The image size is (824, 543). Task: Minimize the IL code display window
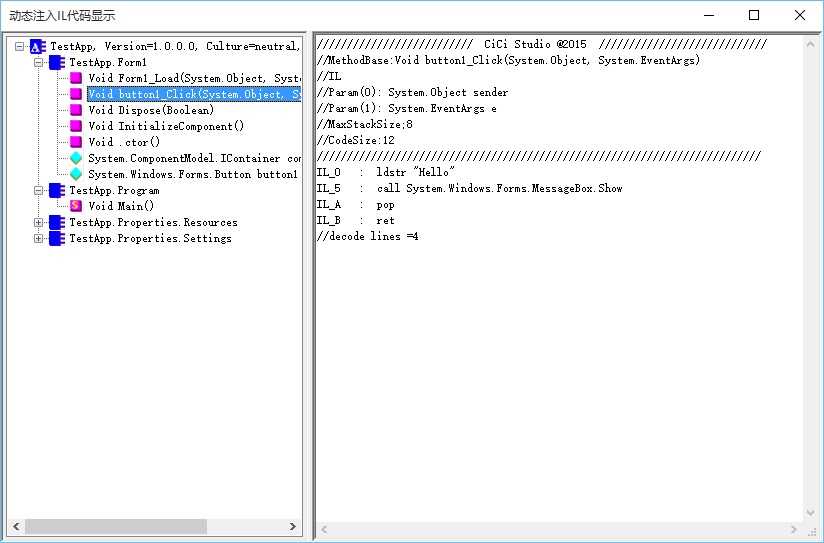[709, 15]
